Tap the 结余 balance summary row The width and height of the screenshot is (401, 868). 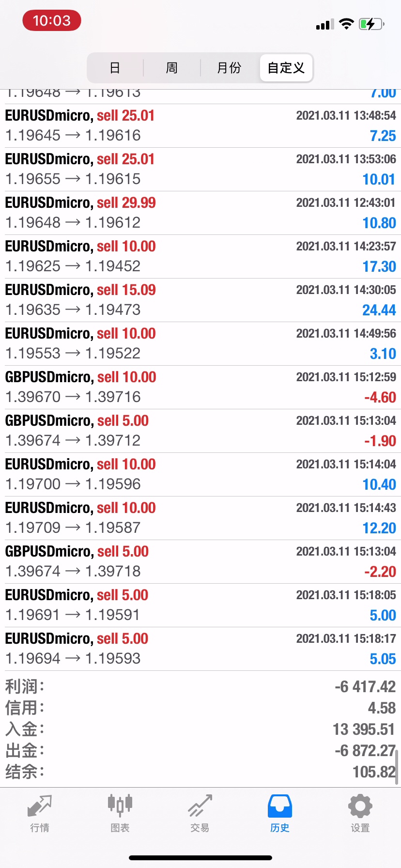[x=200, y=772]
